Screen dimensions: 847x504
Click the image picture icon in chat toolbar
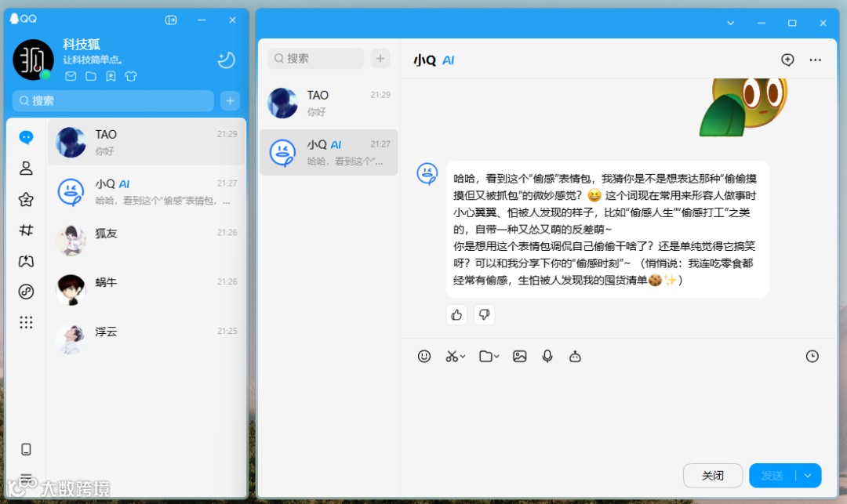coord(520,356)
